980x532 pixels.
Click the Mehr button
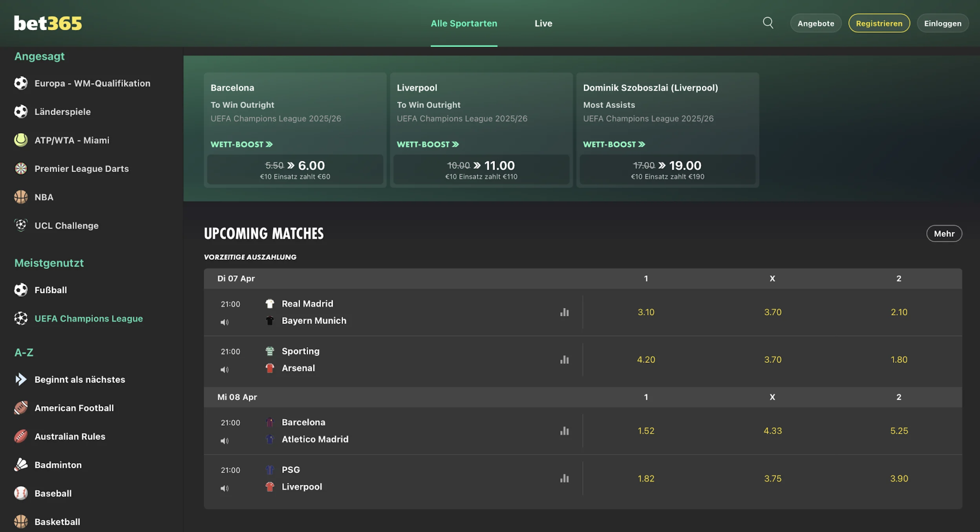coord(944,234)
